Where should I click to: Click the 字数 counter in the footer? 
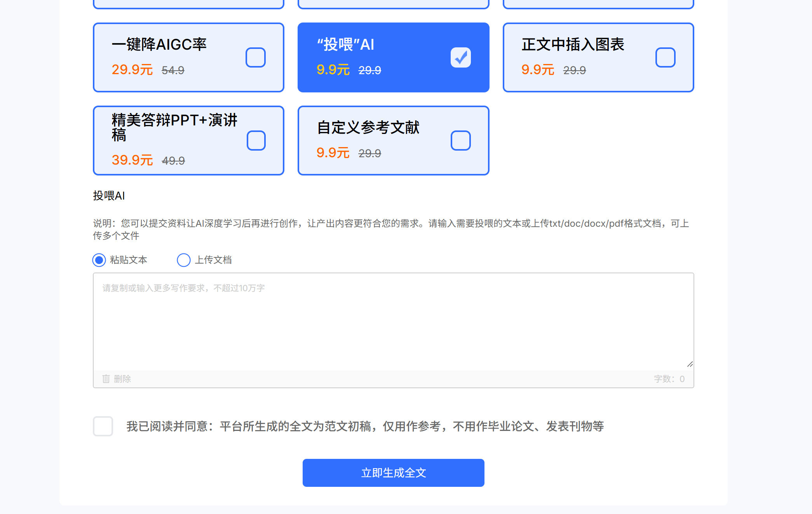[x=669, y=379]
